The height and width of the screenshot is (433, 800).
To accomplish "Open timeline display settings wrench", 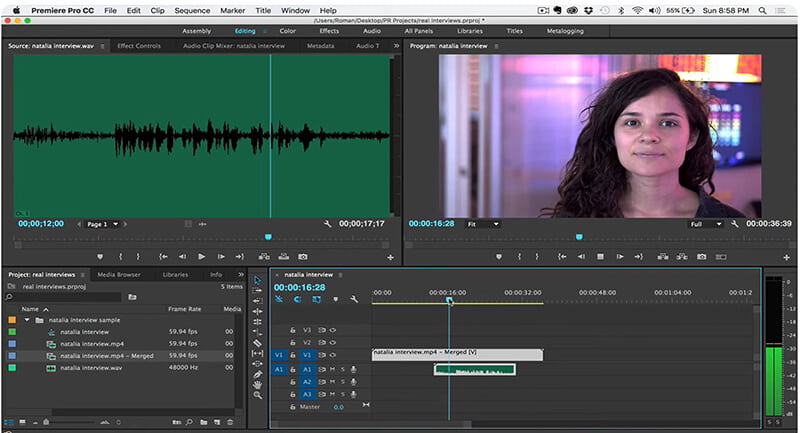I will point(354,299).
